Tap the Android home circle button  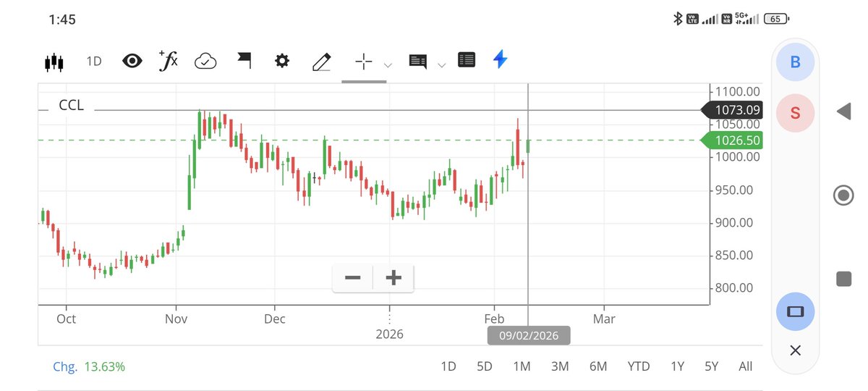pos(843,195)
